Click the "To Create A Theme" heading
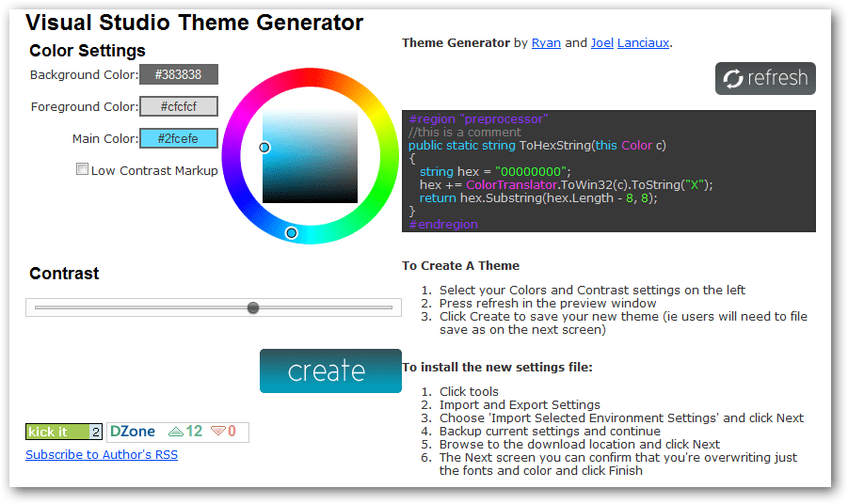Screen dimensions: 848x504 pyautogui.click(x=460, y=266)
